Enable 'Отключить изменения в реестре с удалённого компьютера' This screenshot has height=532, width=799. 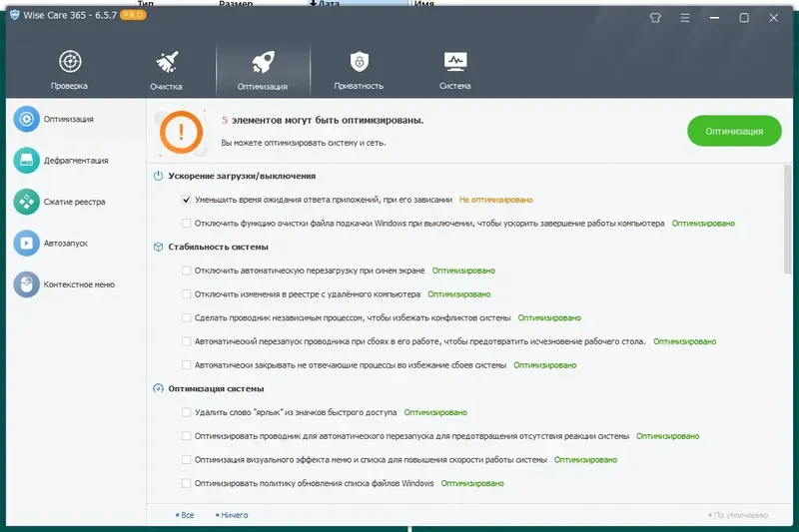pos(187,294)
